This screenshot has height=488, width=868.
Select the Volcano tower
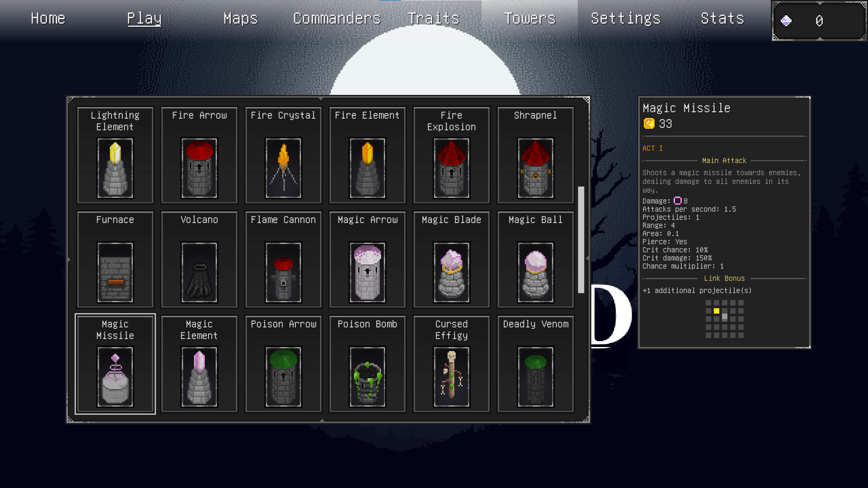pos(199,259)
